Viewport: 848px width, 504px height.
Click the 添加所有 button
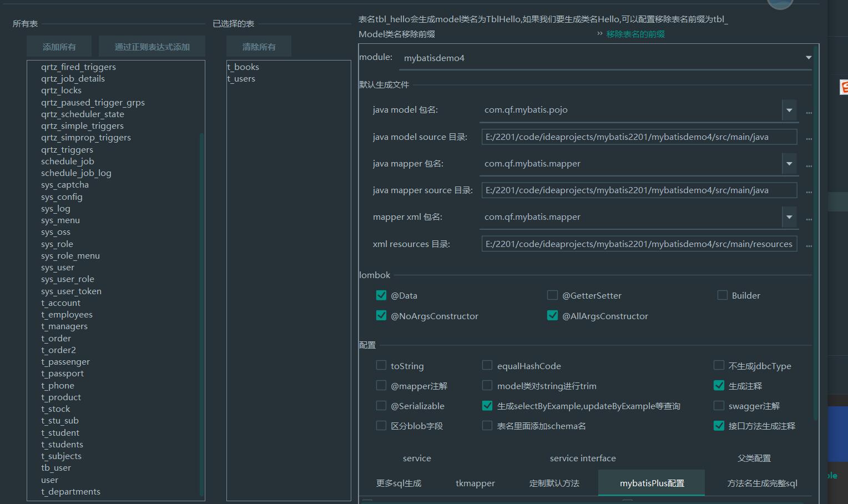point(59,47)
